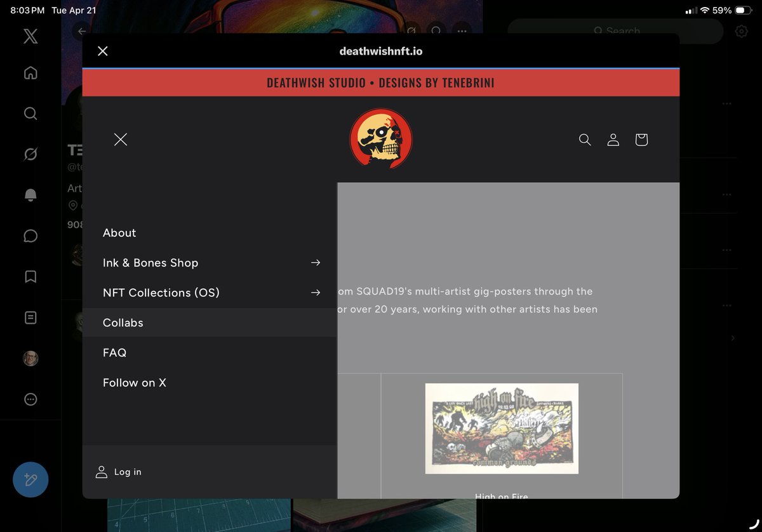Viewport: 762px width, 532px height.
Task: Click the deathwishnft.io URL title
Action: [x=381, y=51]
